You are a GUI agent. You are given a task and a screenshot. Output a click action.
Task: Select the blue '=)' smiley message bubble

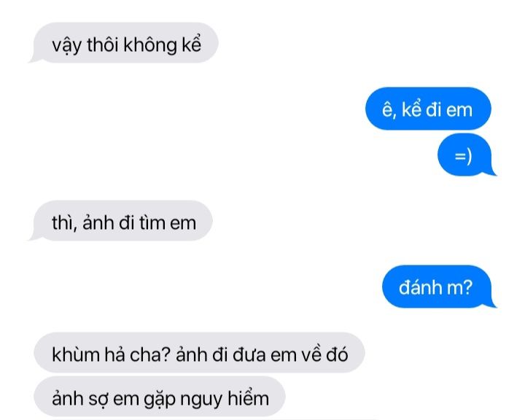pyautogui.click(x=466, y=155)
